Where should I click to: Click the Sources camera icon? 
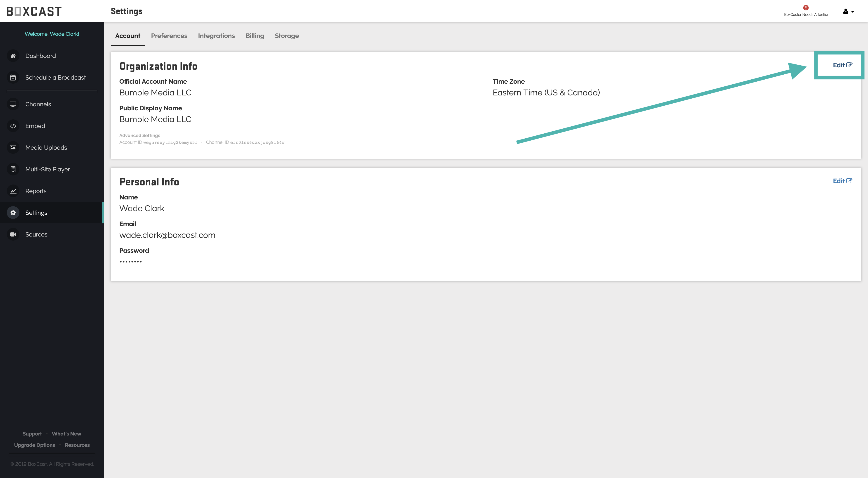pyautogui.click(x=13, y=235)
